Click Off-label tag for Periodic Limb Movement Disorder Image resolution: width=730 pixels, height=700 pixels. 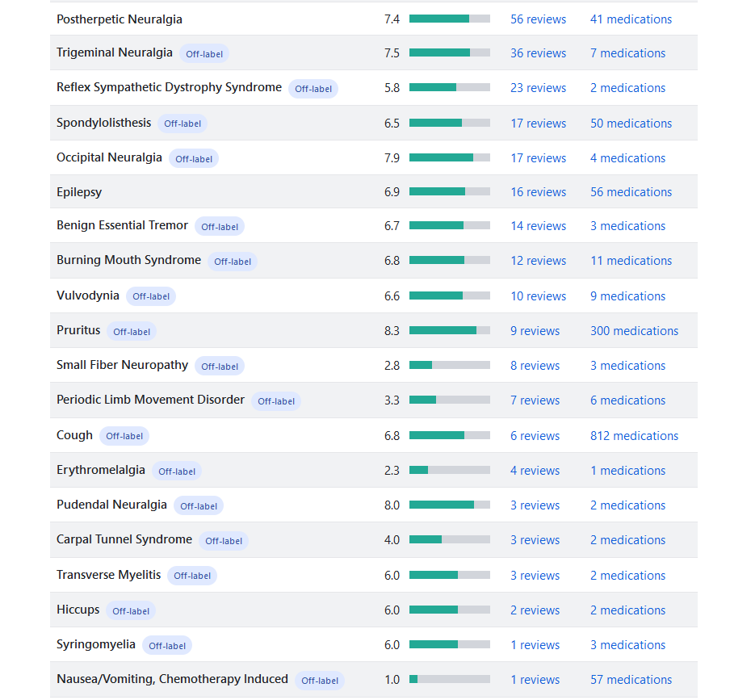point(276,401)
